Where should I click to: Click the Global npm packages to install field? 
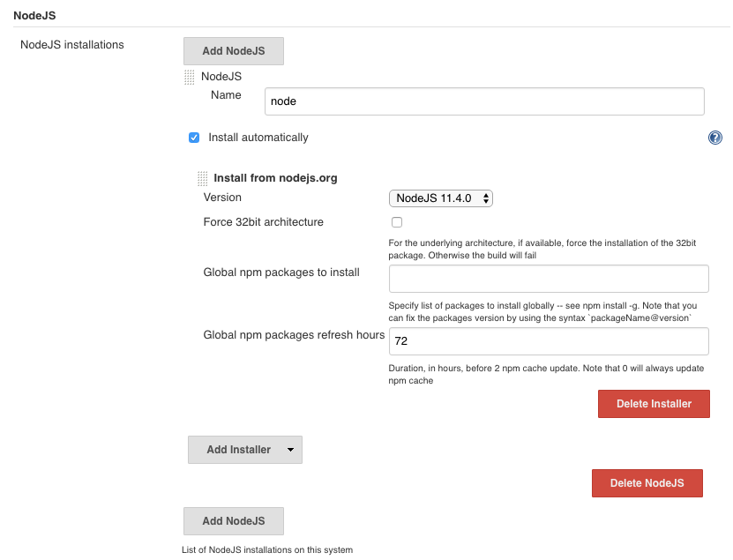pos(549,279)
